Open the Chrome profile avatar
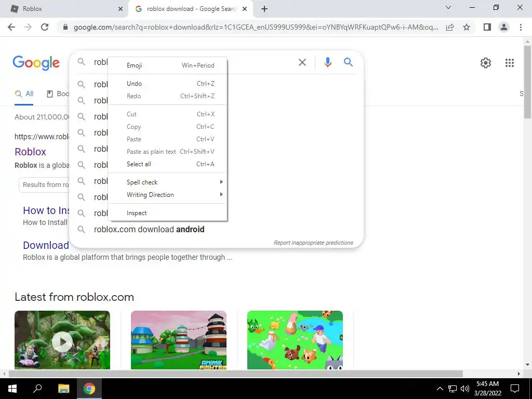Image resolution: width=532 pixels, height=399 pixels. (x=504, y=27)
